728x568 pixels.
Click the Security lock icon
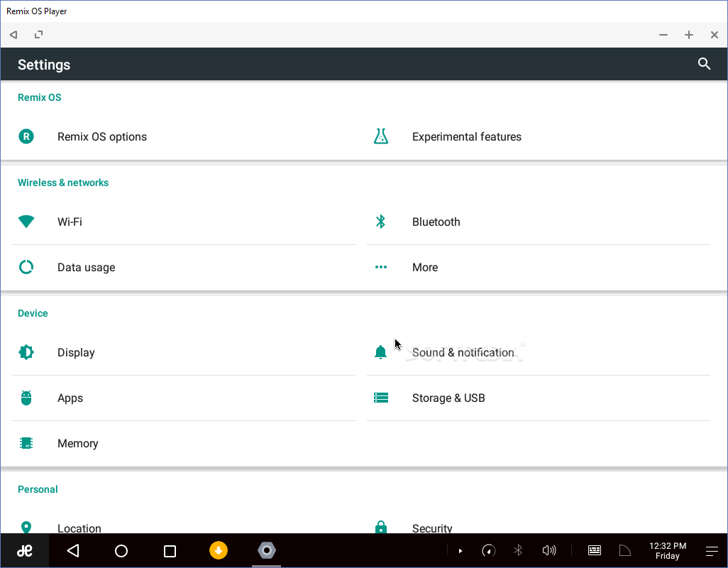(x=381, y=527)
